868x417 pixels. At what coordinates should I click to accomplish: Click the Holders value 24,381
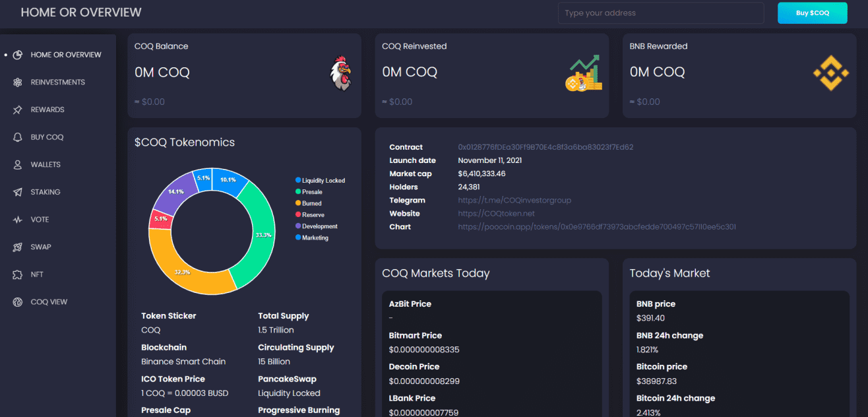pyautogui.click(x=469, y=187)
